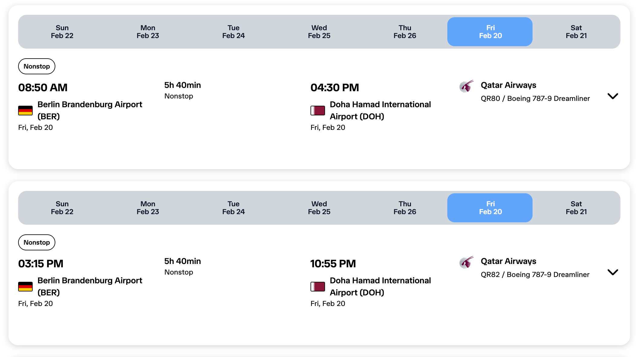Click the Qatar Airways name on flight QR82
Image resolution: width=644 pixels, height=357 pixels.
click(x=508, y=261)
